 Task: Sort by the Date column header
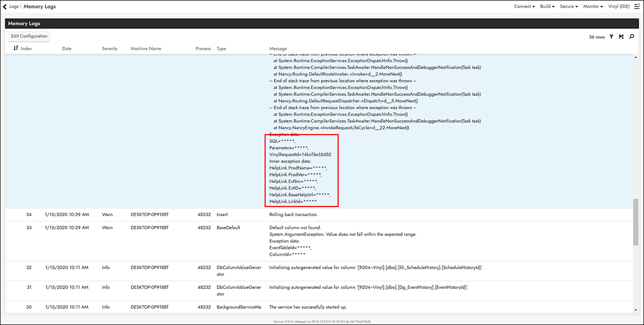(x=67, y=49)
